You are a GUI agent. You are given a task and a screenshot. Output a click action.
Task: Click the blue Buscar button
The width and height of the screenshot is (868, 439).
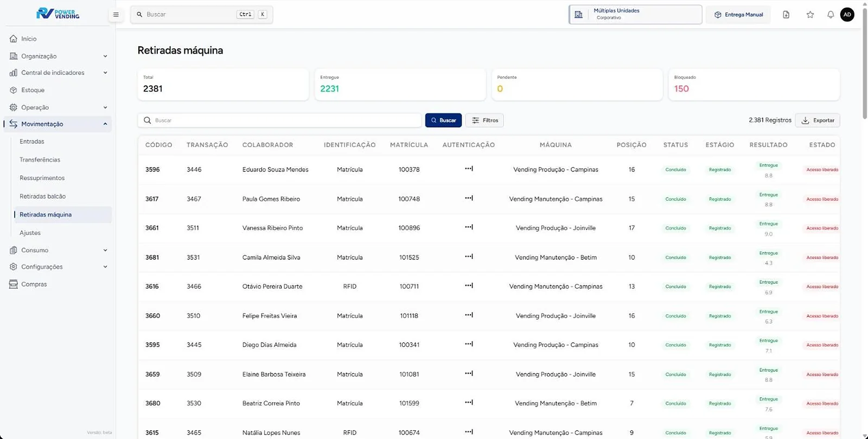(x=443, y=120)
